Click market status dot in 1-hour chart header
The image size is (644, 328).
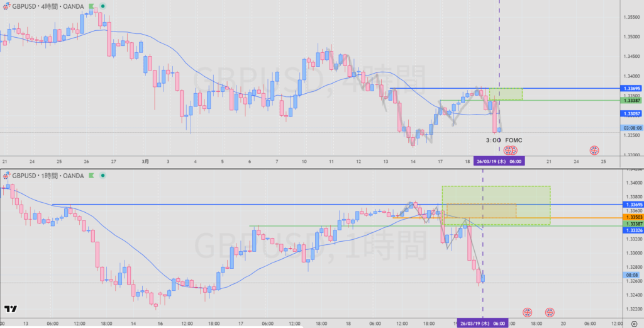click(x=103, y=176)
